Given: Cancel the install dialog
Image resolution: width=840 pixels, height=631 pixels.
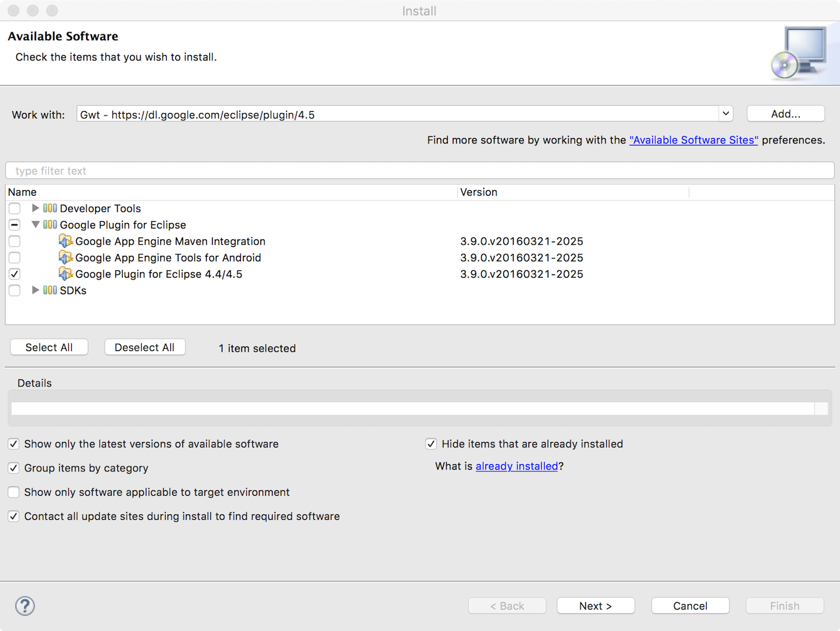Looking at the screenshot, I should coord(690,606).
